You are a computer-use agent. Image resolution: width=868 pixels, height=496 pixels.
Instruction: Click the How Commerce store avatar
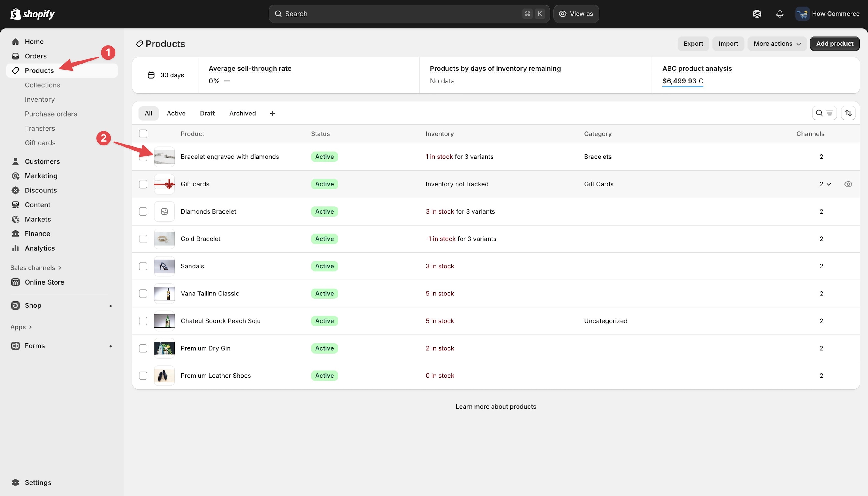point(802,14)
